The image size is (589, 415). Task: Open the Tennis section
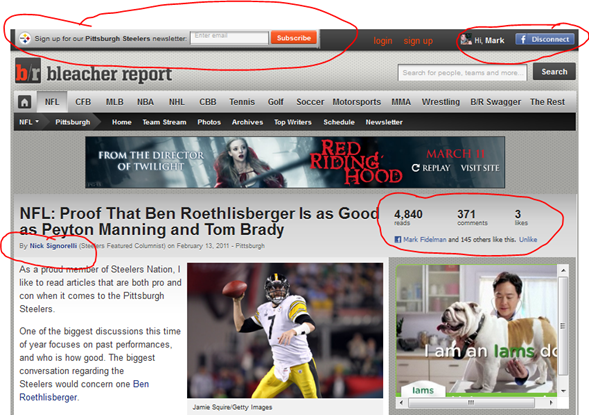click(242, 102)
